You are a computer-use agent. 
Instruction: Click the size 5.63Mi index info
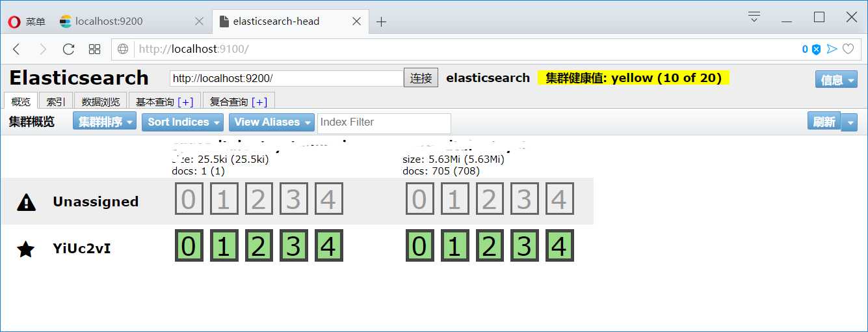coord(453,159)
